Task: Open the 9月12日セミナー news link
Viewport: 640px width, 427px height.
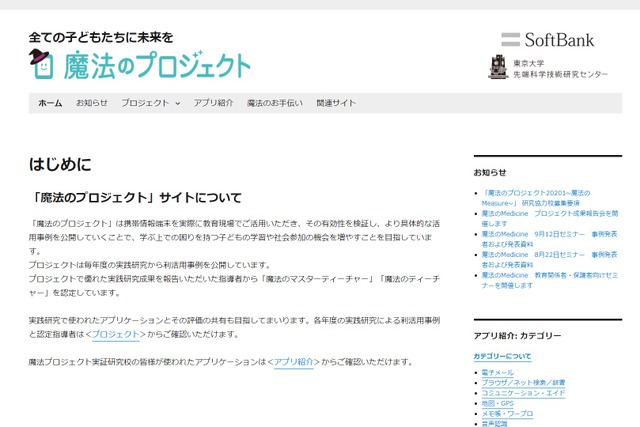Action: pos(549,239)
